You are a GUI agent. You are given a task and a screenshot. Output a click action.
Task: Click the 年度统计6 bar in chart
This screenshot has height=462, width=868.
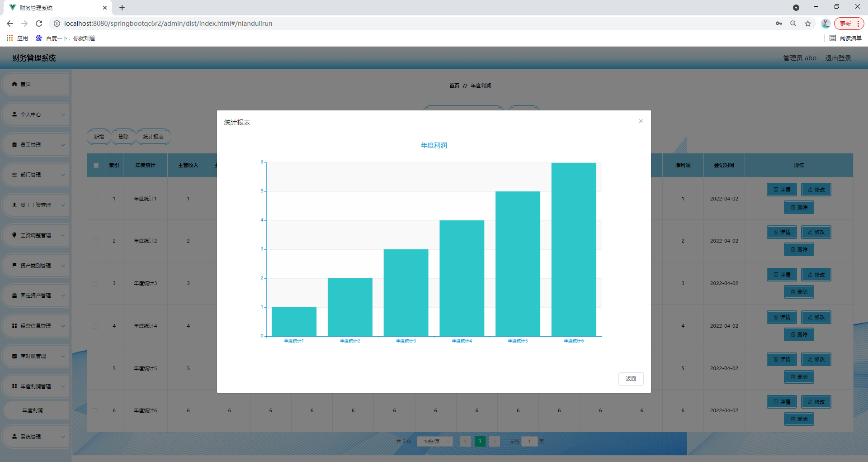(x=574, y=249)
